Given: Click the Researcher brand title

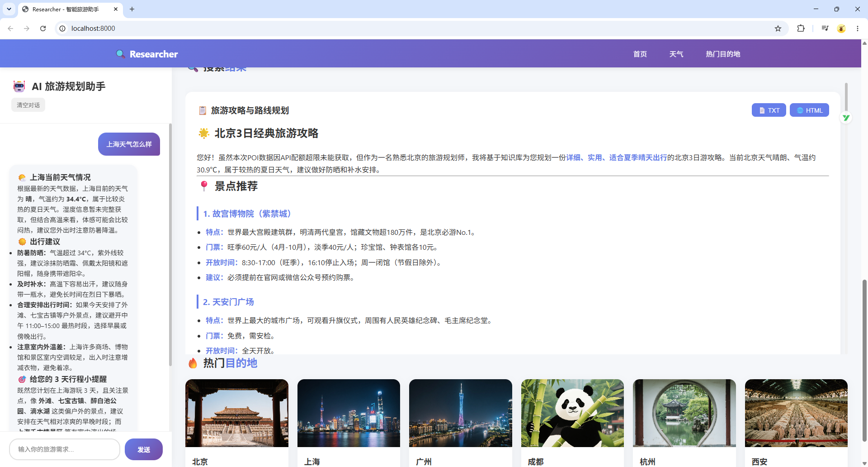Looking at the screenshot, I should (154, 54).
